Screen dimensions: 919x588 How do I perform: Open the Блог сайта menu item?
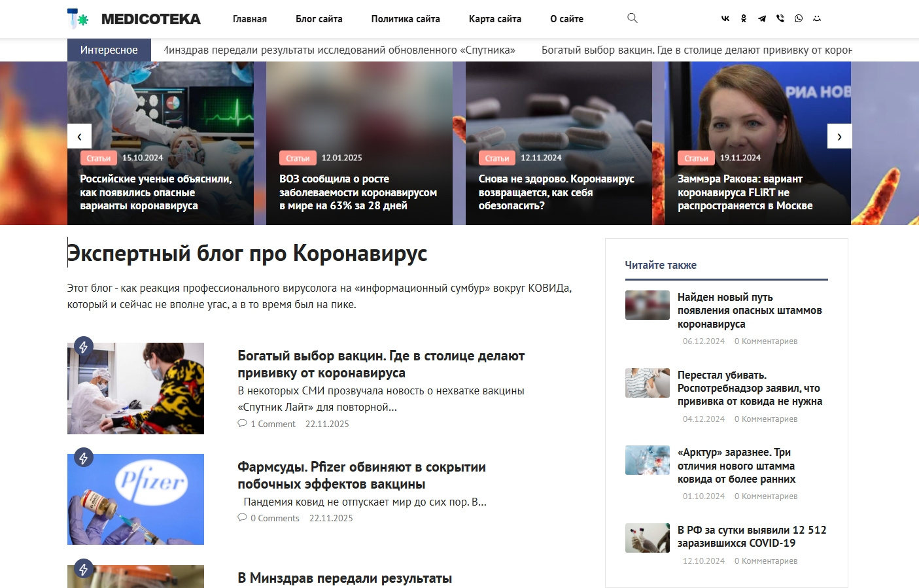tap(319, 19)
